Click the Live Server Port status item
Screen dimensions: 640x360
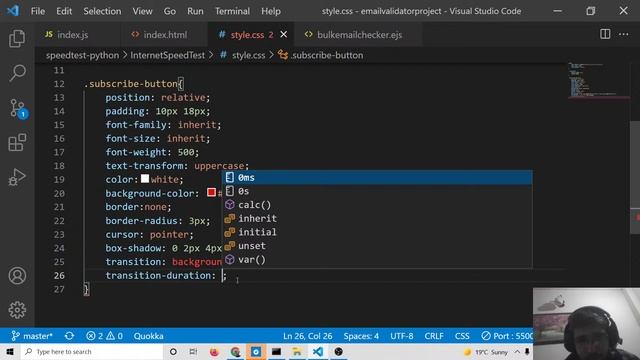[x=507, y=336]
